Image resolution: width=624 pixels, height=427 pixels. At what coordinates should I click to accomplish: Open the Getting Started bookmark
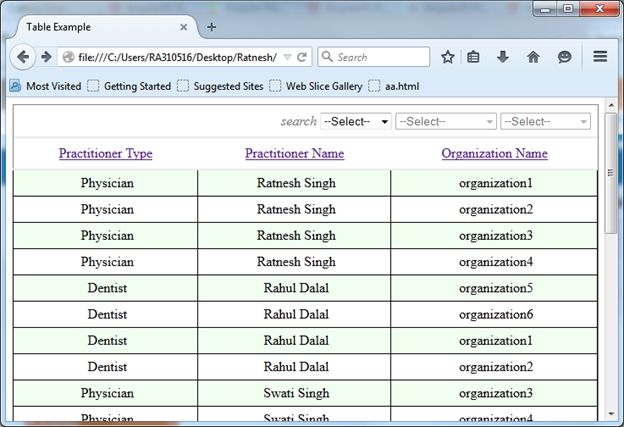129,86
